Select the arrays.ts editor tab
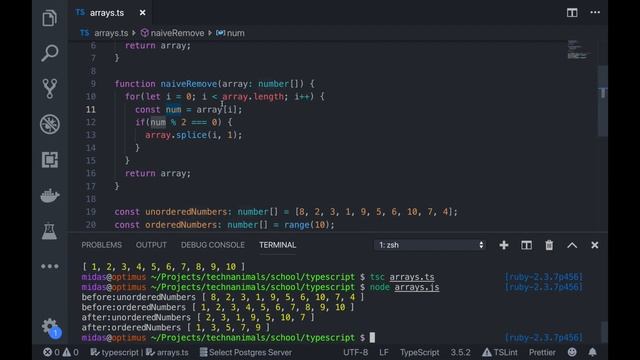The image size is (640, 360). [107, 13]
